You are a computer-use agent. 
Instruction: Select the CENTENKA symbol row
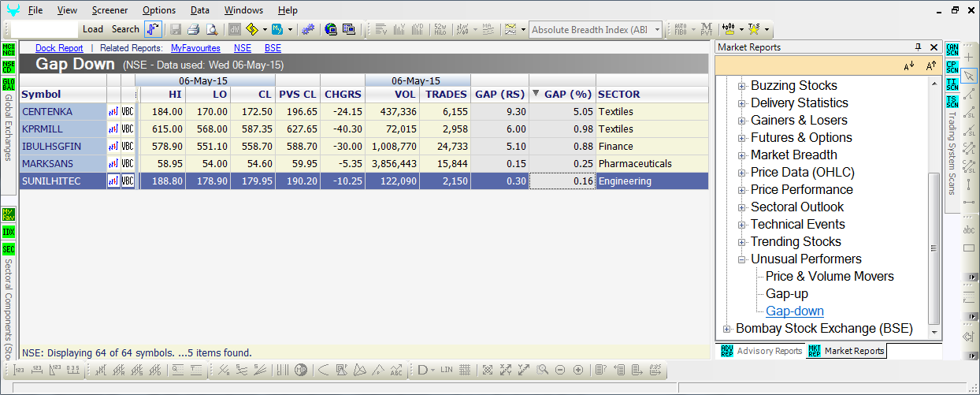click(x=364, y=111)
